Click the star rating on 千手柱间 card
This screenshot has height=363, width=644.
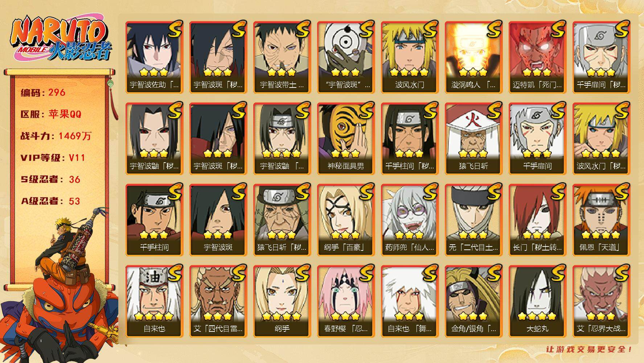(x=154, y=234)
